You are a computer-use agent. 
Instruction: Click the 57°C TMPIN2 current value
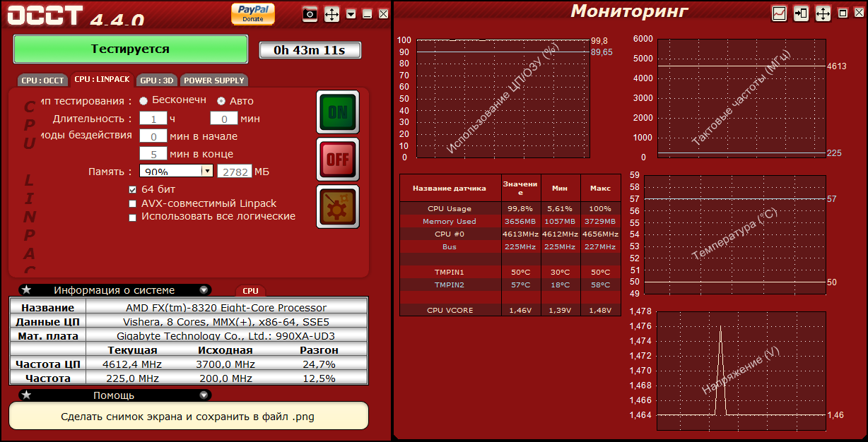(x=521, y=285)
